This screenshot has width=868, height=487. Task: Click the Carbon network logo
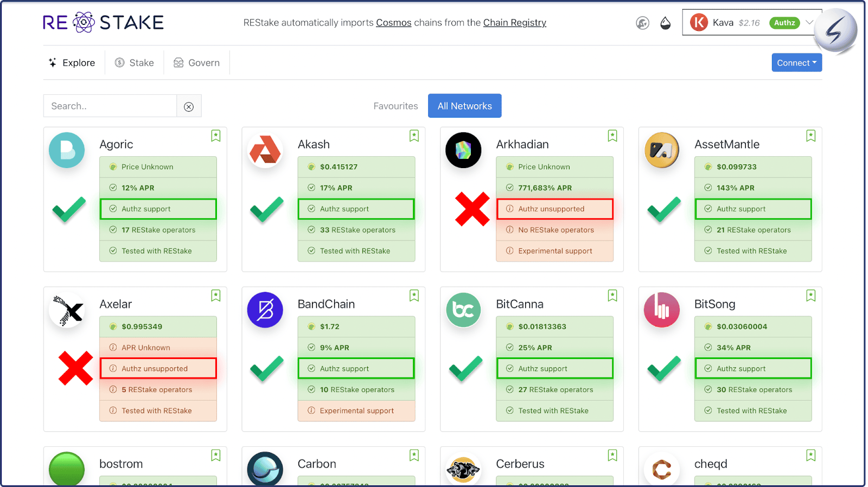coord(265,469)
